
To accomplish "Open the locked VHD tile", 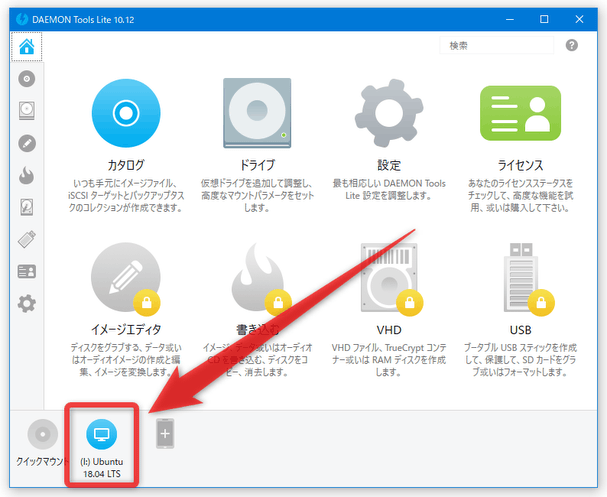I will point(389,278).
